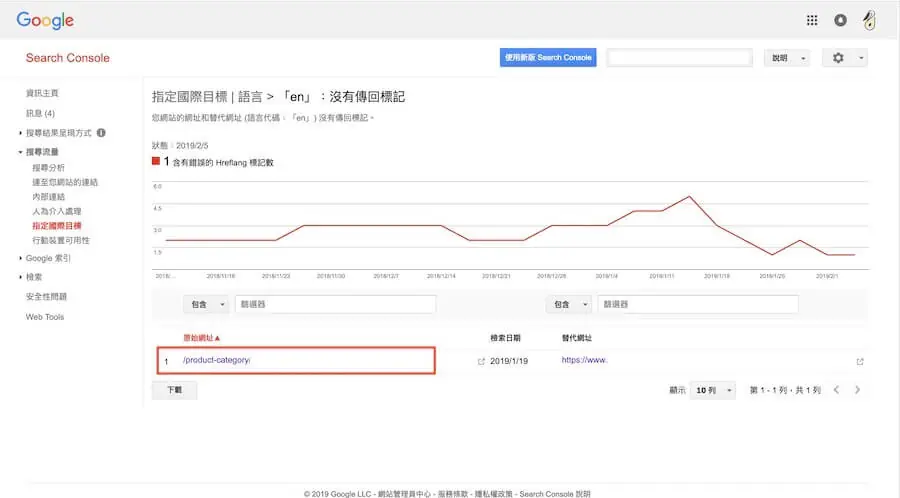The height and width of the screenshot is (498, 900).
Task: Open 安全性問題 in the sidebar
Action: (x=46, y=297)
